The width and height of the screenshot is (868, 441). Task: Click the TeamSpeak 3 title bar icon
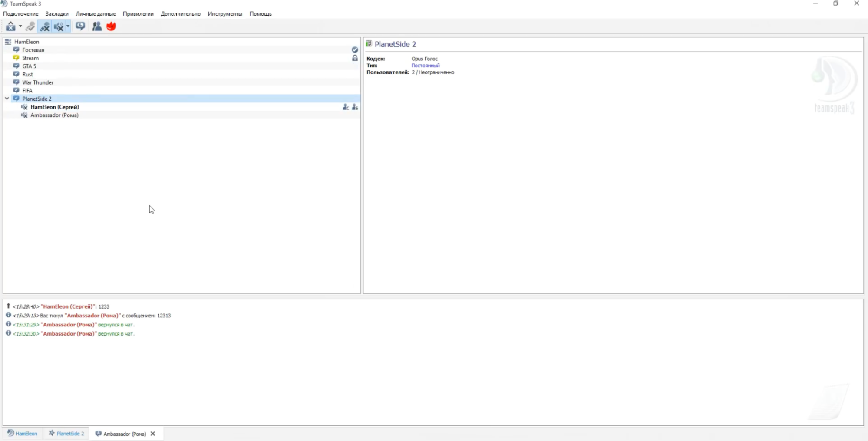pyautogui.click(x=4, y=3)
